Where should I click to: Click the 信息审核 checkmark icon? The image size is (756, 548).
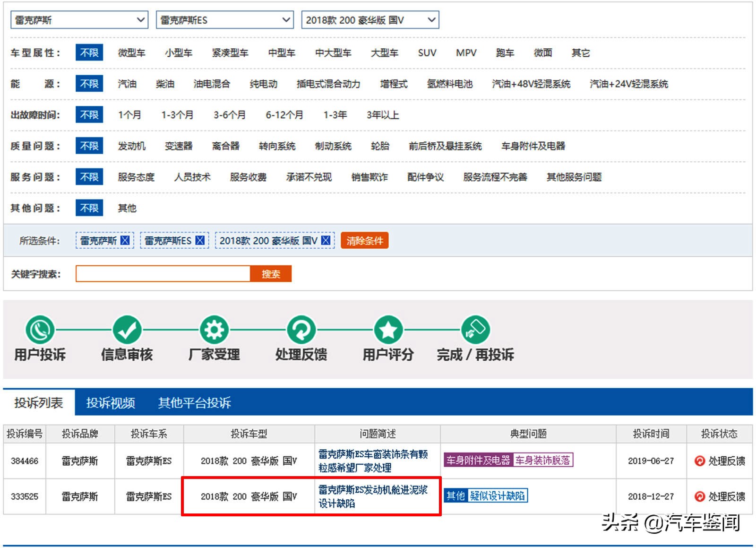(x=127, y=330)
